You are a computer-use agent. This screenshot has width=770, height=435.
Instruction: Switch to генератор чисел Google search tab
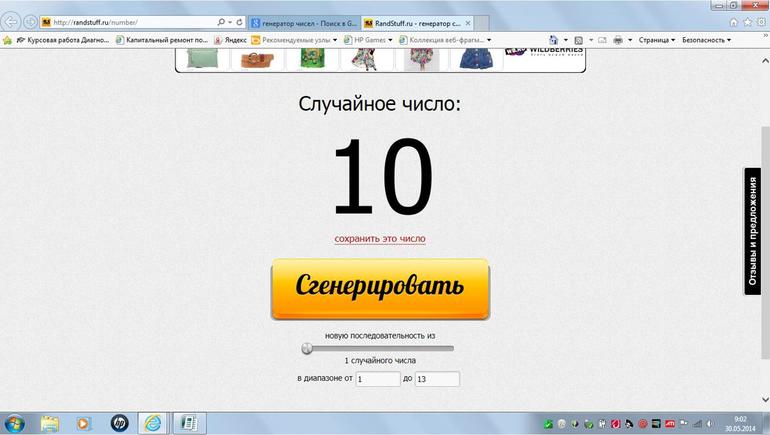(x=304, y=23)
